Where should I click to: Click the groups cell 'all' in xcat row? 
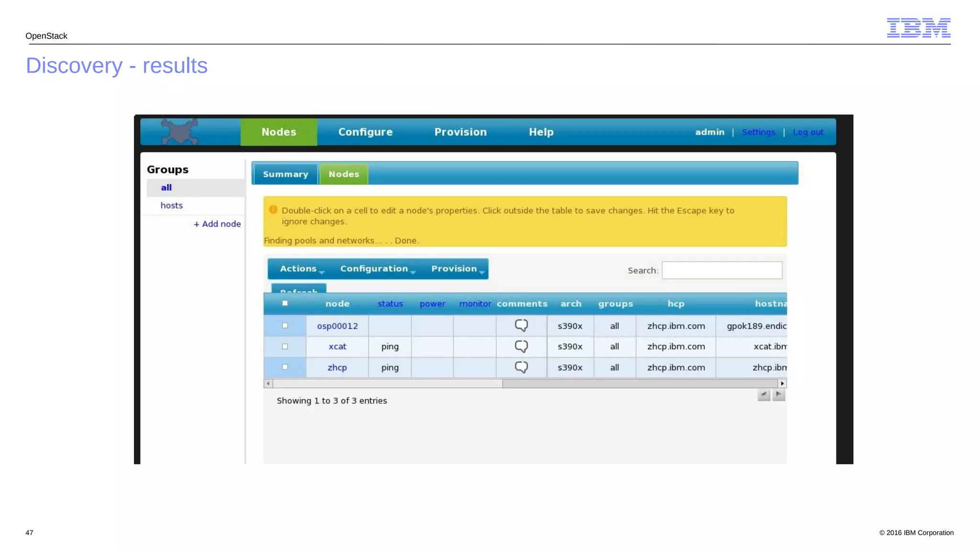point(615,347)
